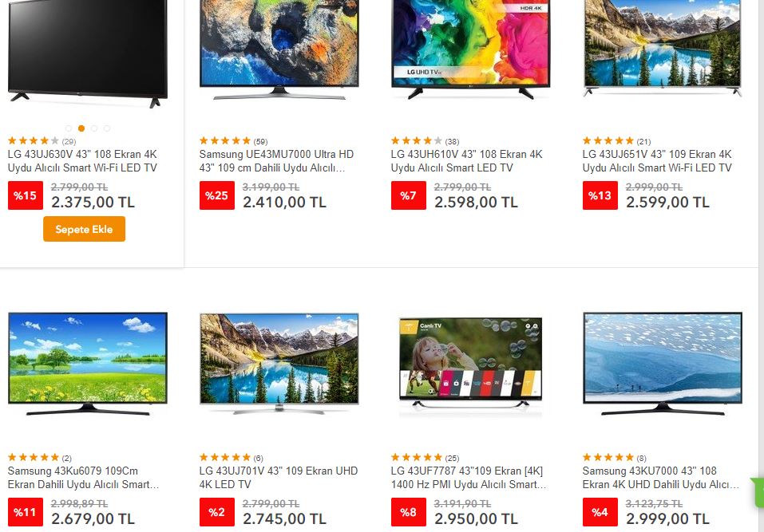
Task: Select the second image carousel dot
Action: 81,128
